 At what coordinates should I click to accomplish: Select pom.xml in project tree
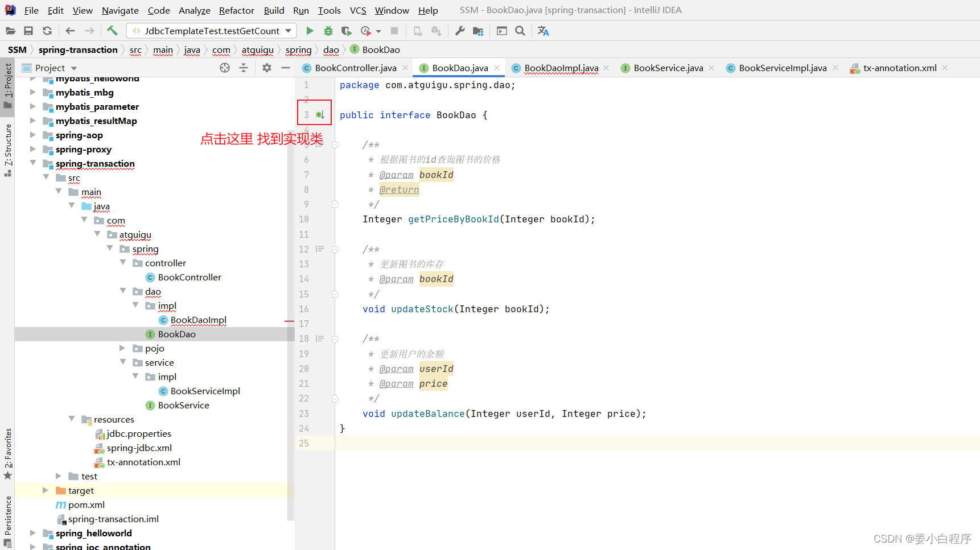point(87,504)
